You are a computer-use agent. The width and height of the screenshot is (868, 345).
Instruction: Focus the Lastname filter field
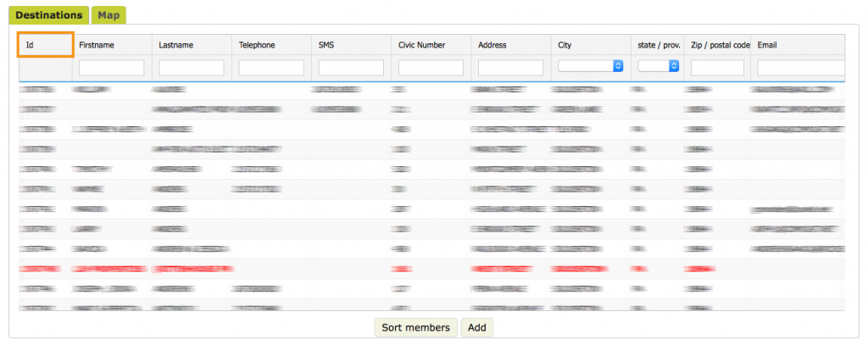(x=192, y=68)
